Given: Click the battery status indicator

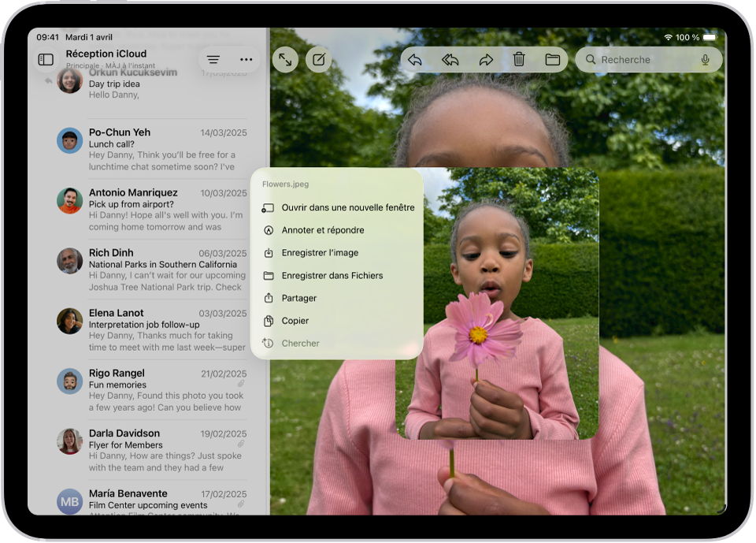Looking at the screenshot, I should (710, 37).
